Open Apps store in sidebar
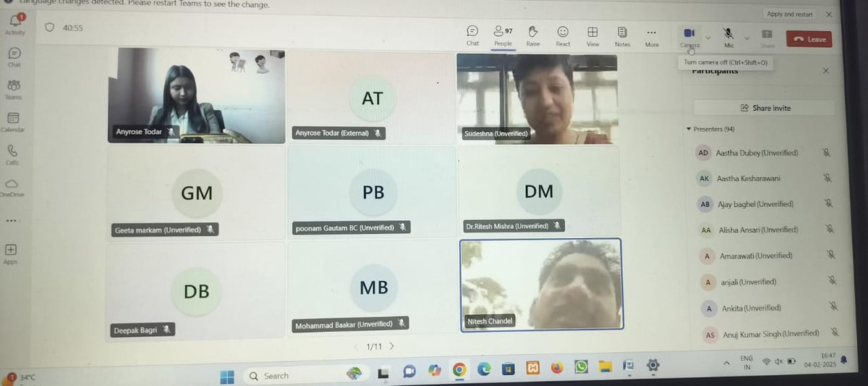The height and width of the screenshot is (386, 868). 11,253
